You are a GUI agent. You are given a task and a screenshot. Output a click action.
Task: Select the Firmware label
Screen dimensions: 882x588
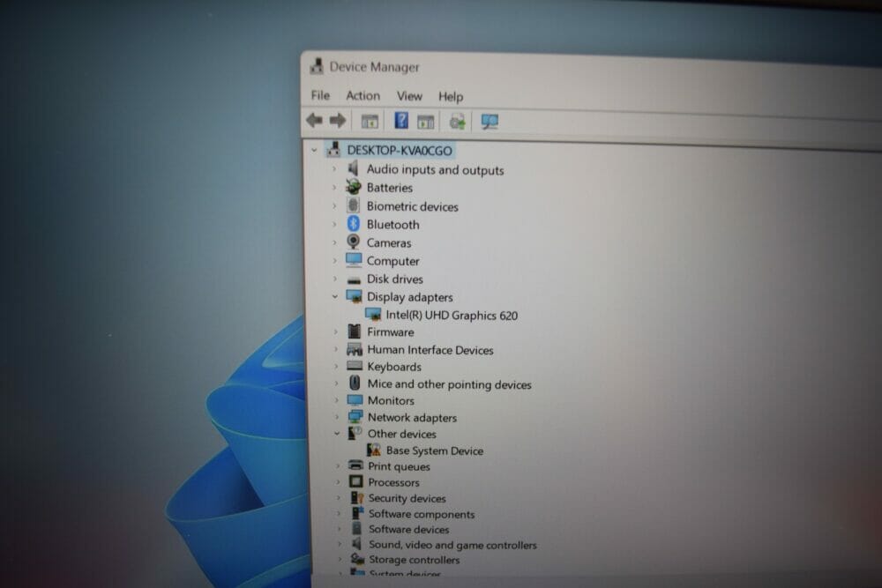[391, 332]
